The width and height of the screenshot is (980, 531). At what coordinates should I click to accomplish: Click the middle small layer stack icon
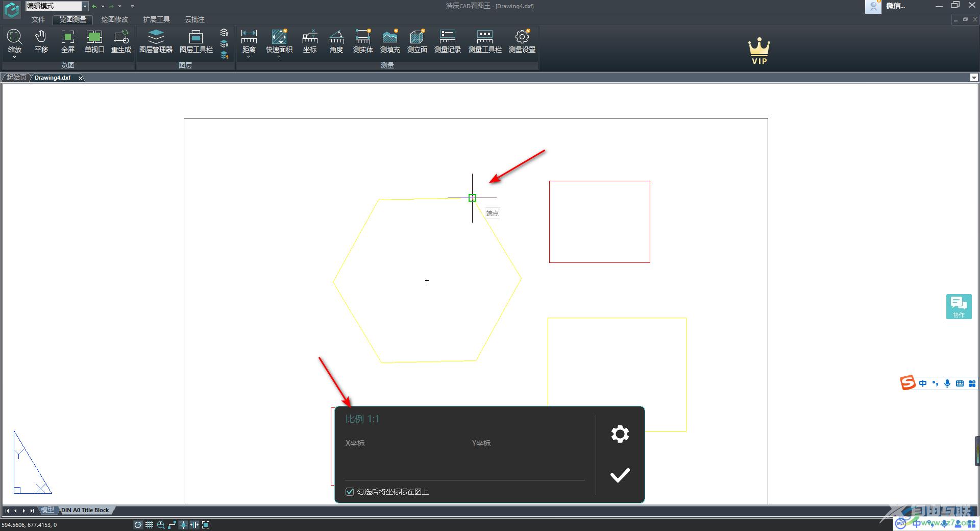click(224, 43)
